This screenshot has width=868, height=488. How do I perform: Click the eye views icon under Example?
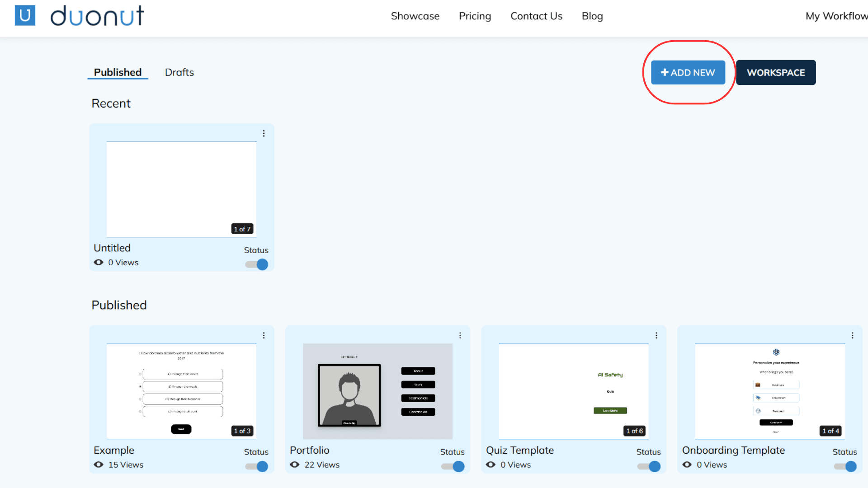tap(99, 465)
